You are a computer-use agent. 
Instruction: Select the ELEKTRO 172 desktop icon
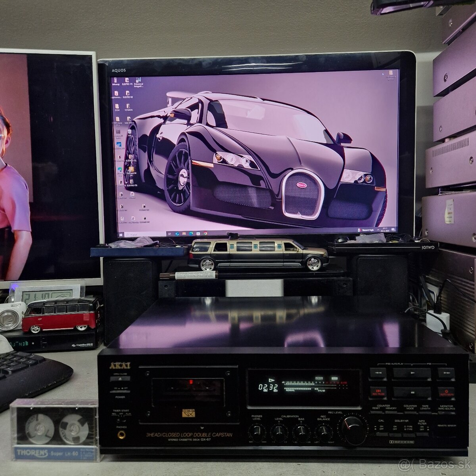point(131,158)
